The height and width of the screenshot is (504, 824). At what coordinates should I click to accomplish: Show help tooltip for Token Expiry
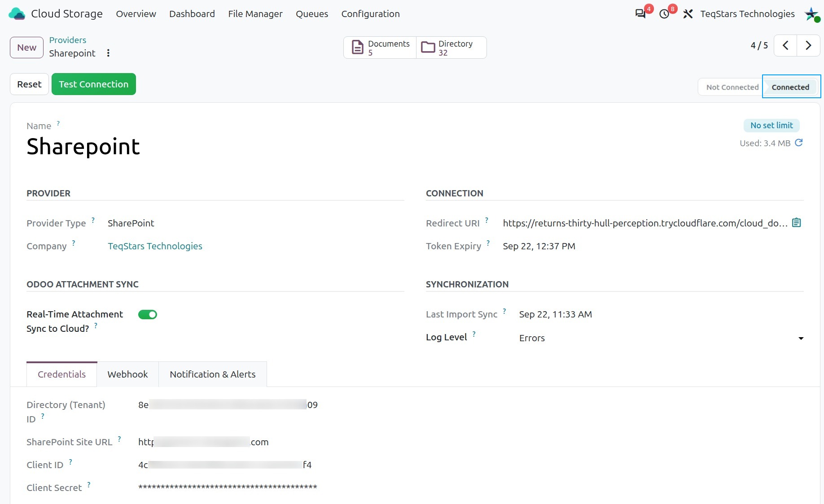(488, 243)
